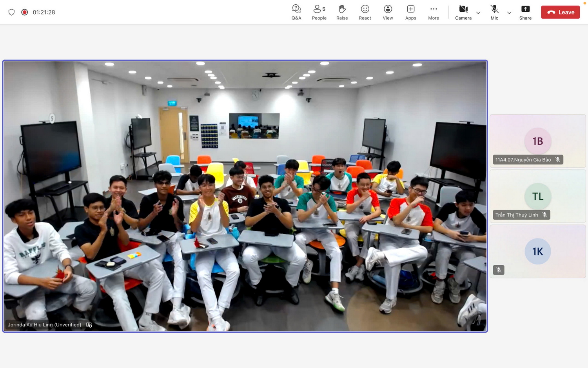The height and width of the screenshot is (368, 588).
Task: Click the Jorinda Au Hiu Ling name label
Action: (44, 325)
